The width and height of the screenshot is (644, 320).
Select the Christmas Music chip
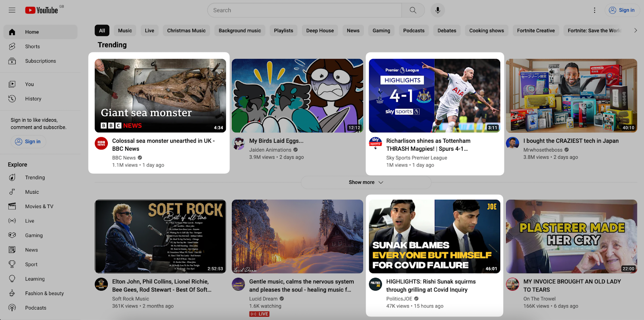coord(186,31)
